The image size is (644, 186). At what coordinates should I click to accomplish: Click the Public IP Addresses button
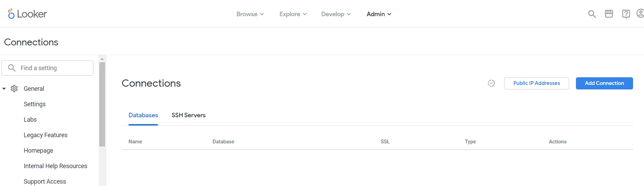pos(536,83)
